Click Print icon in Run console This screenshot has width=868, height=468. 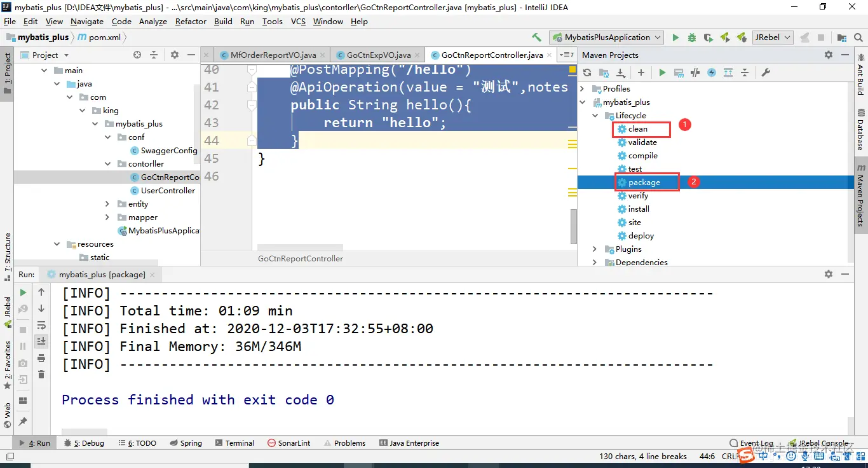[x=41, y=358]
